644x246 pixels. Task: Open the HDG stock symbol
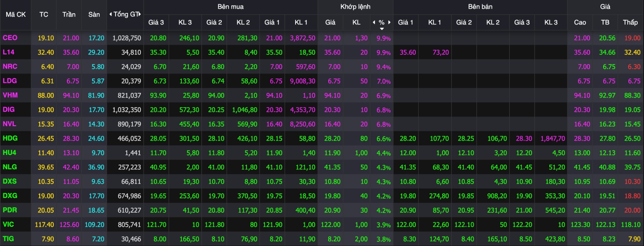click(x=10, y=138)
